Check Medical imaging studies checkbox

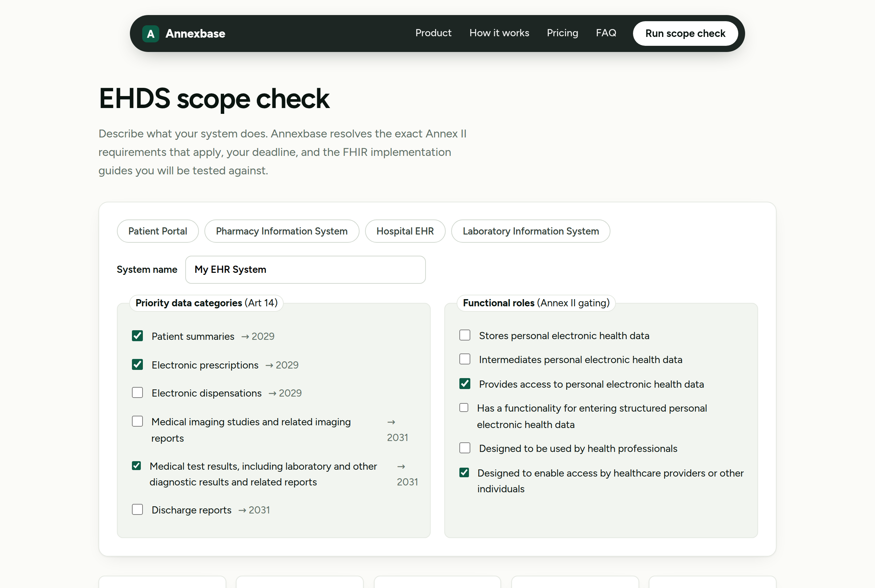(x=138, y=422)
